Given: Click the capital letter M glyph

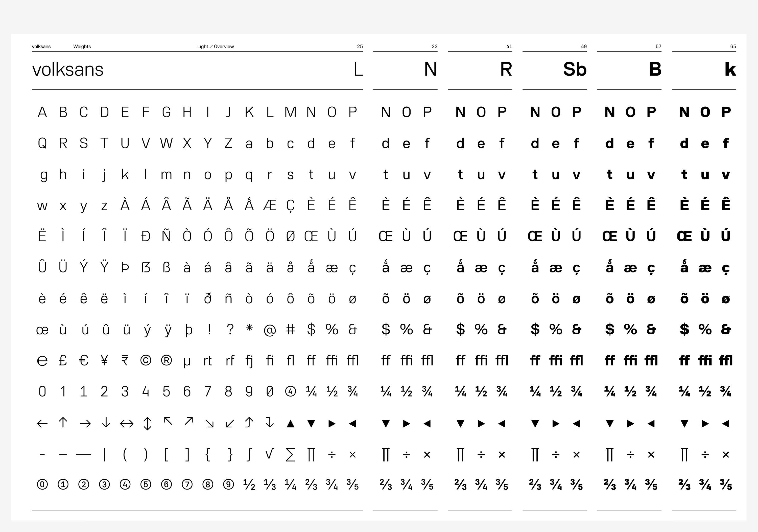Looking at the screenshot, I should 291,112.
